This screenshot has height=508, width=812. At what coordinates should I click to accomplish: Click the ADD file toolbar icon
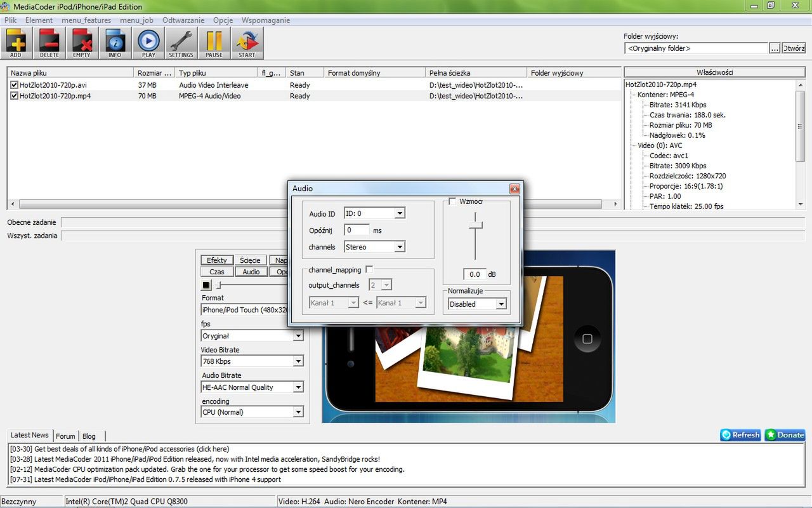coord(16,43)
